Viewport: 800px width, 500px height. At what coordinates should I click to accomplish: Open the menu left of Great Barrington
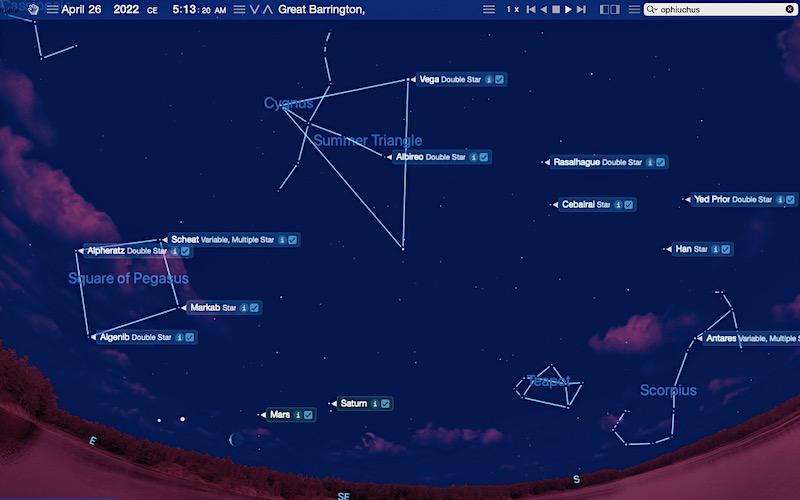pos(239,9)
